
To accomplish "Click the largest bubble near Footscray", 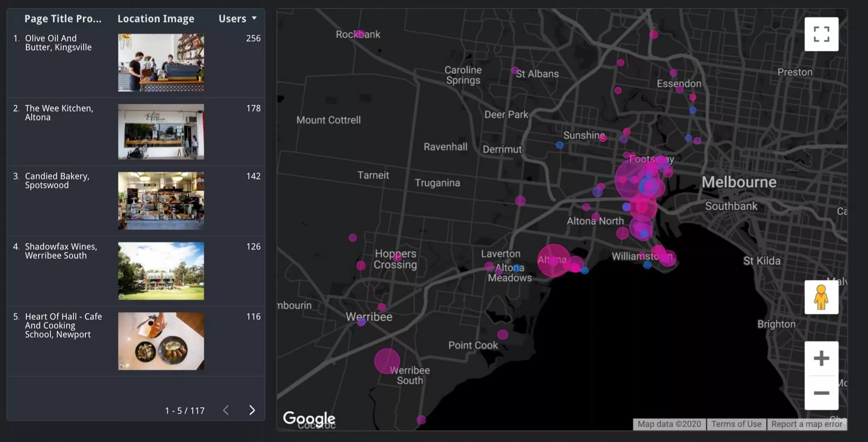I will click(x=637, y=179).
